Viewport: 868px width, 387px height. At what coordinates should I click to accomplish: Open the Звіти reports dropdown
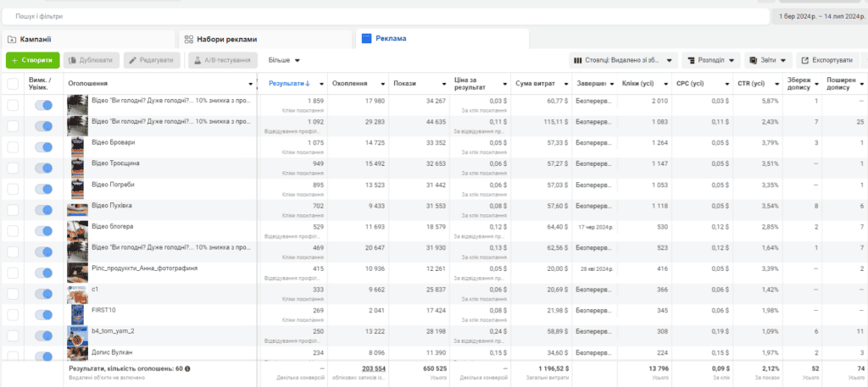coord(769,60)
